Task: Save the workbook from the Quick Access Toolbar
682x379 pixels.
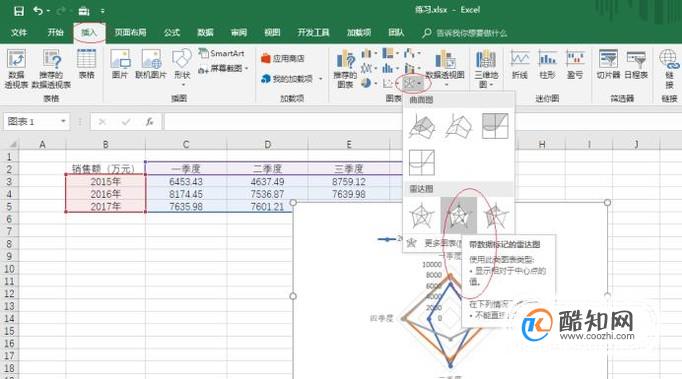Action: 19,10
